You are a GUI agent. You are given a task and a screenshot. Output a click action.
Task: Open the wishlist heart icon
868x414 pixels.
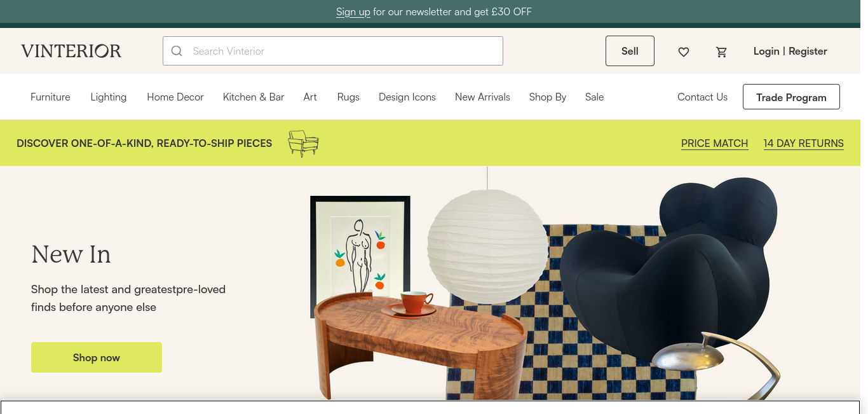(x=684, y=52)
